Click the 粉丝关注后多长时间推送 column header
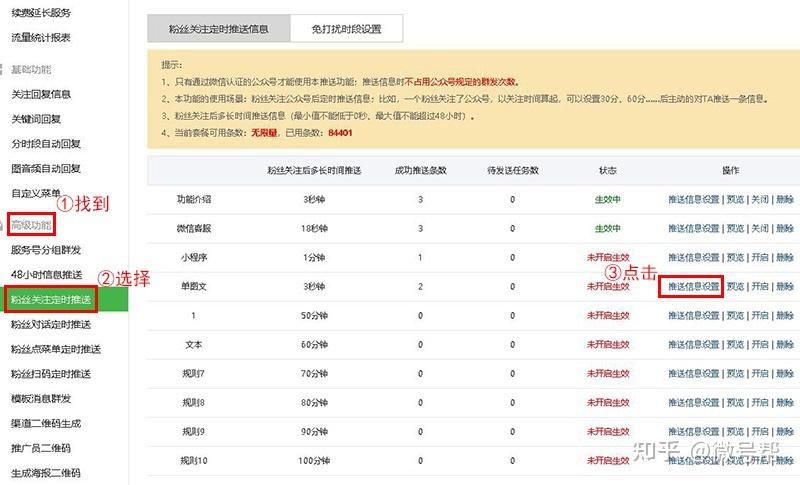Viewport: 800px width, 485px height. click(x=314, y=170)
